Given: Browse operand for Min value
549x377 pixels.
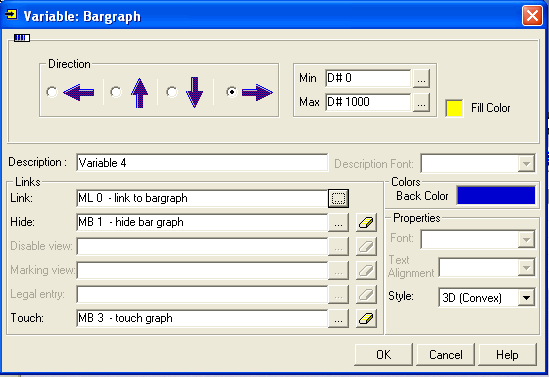Looking at the screenshot, I should [x=421, y=78].
